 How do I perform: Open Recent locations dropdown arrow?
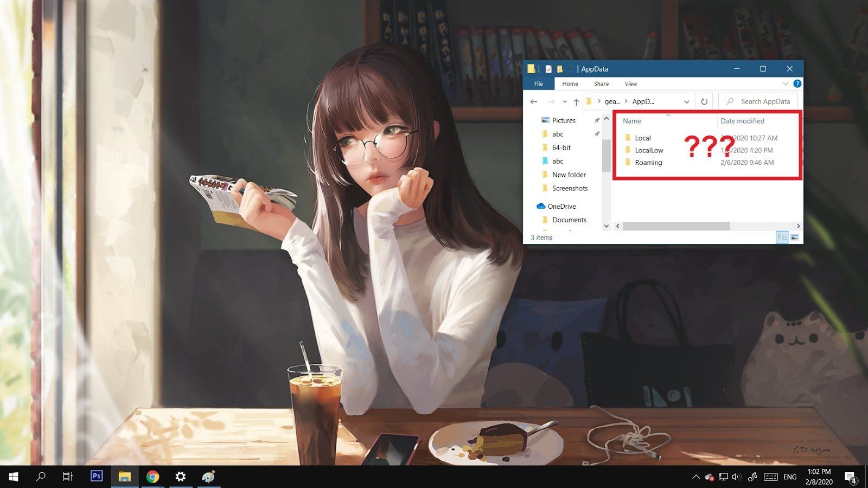point(565,102)
